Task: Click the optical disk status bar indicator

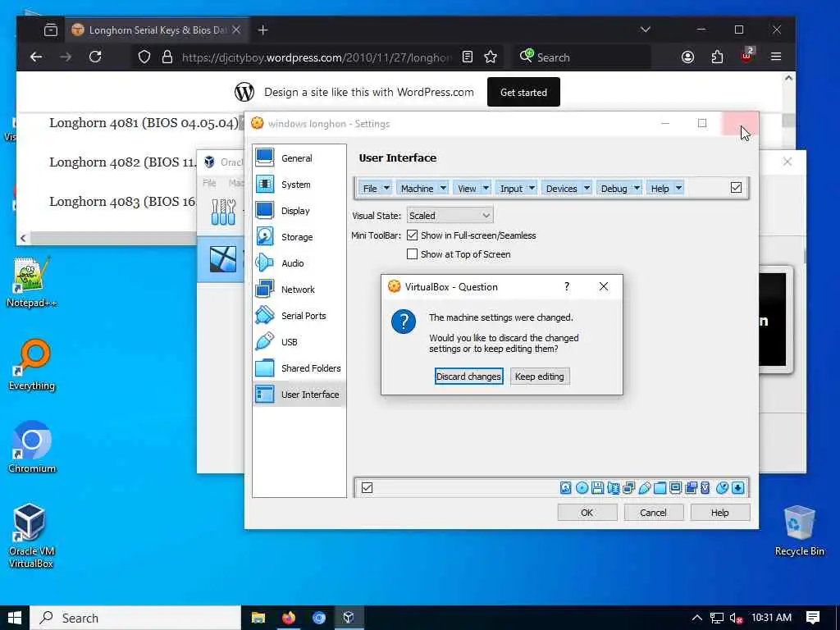Action: coord(582,487)
